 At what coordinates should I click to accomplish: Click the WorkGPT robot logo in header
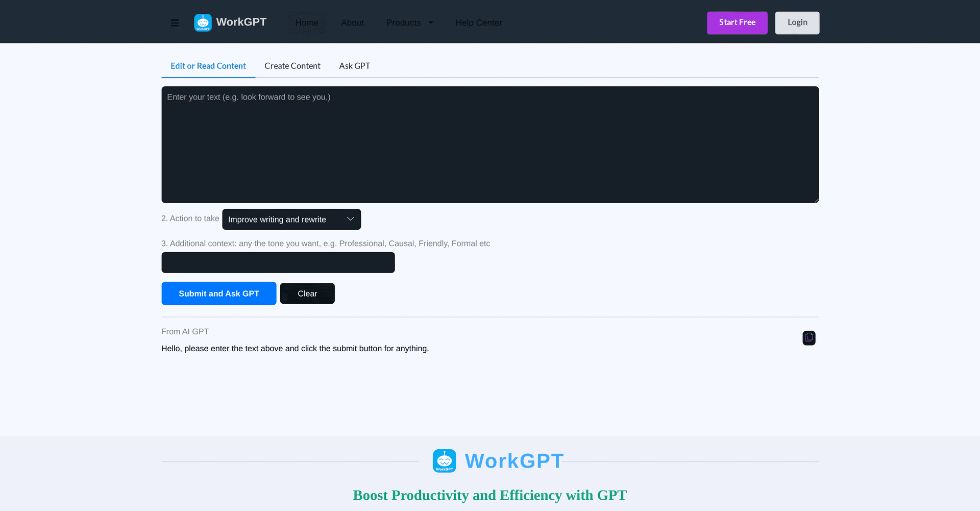[203, 22]
